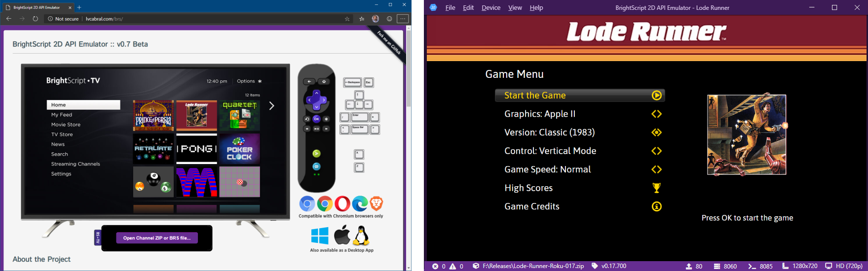868x271 pixels.
Task: Click the fast forward button on the remote
Action: (x=326, y=129)
